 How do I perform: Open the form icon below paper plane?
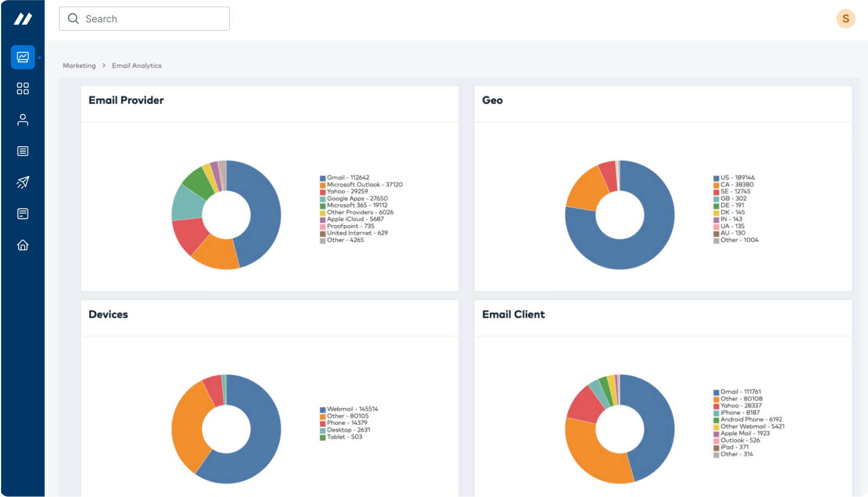click(23, 213)
